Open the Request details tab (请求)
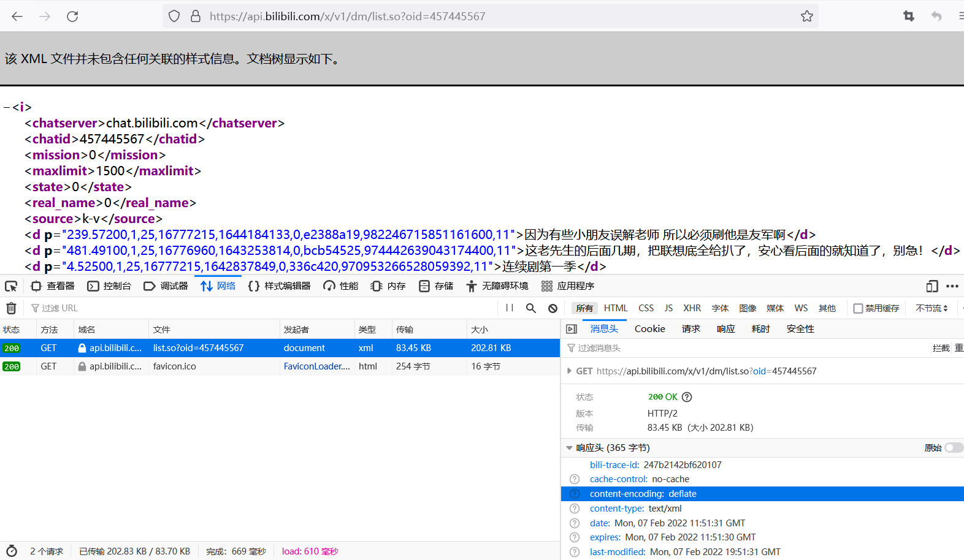The image size is (964, 560). [691, 329]
